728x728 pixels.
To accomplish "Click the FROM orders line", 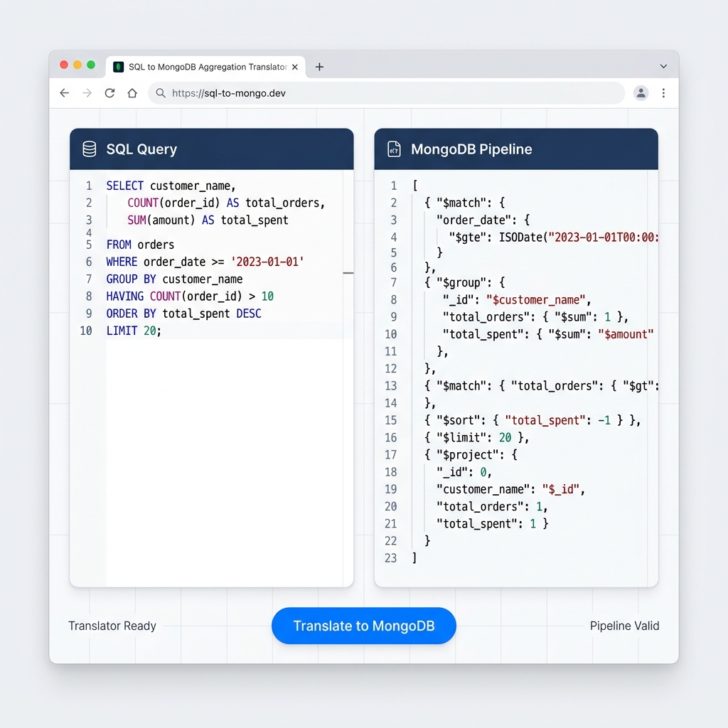I will 140,245.
